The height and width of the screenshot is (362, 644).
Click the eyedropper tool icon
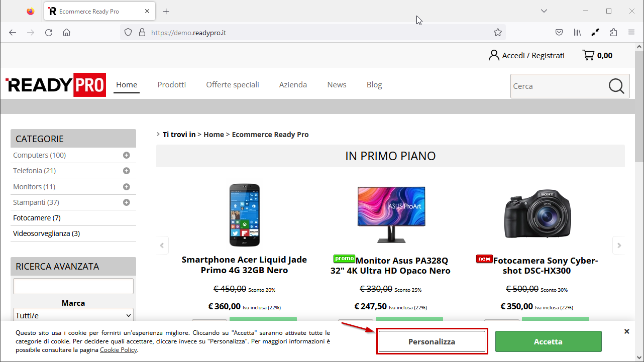pyautogui.click(x=595, y=32)
